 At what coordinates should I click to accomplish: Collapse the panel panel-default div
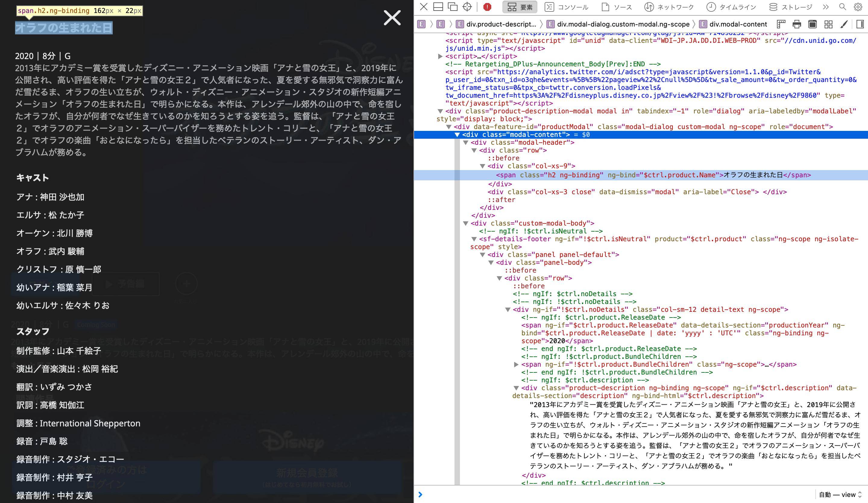click(x=482, y=255)
